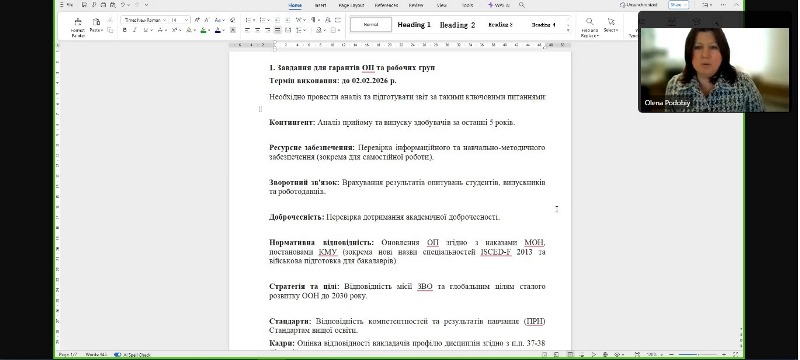Toggle Strikethrough formatting
Screen dimensions: 800x360
point(160,30)
